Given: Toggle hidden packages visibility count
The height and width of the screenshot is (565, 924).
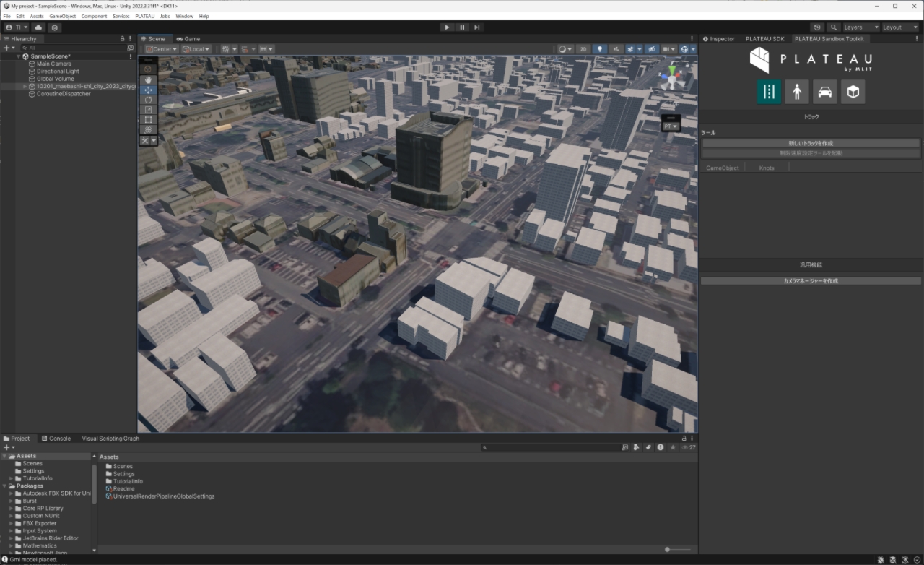Looking at the screenshot, I should (689, 448).
